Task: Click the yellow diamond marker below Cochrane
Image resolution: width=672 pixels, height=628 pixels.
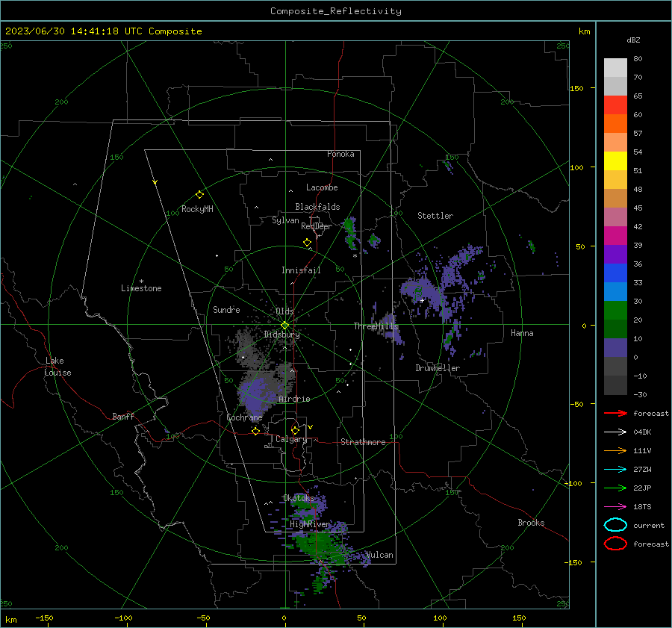Action: coord(256,431)
